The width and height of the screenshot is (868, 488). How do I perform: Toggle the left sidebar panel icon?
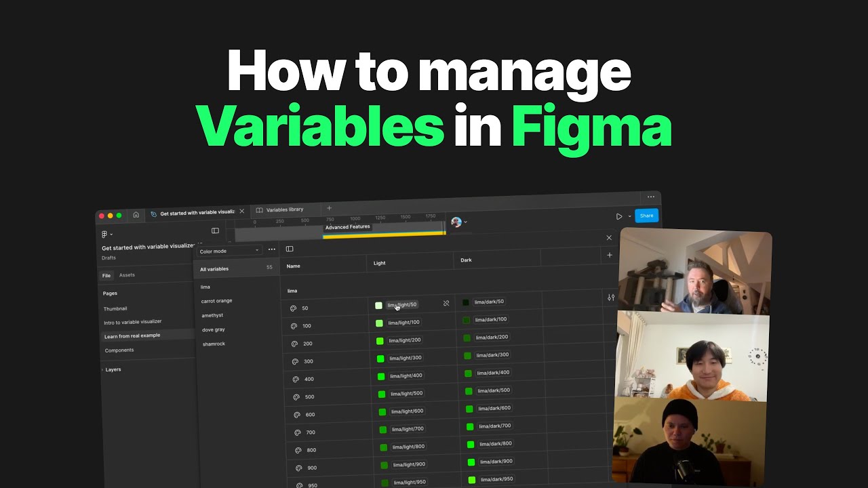tap(215, 230)
